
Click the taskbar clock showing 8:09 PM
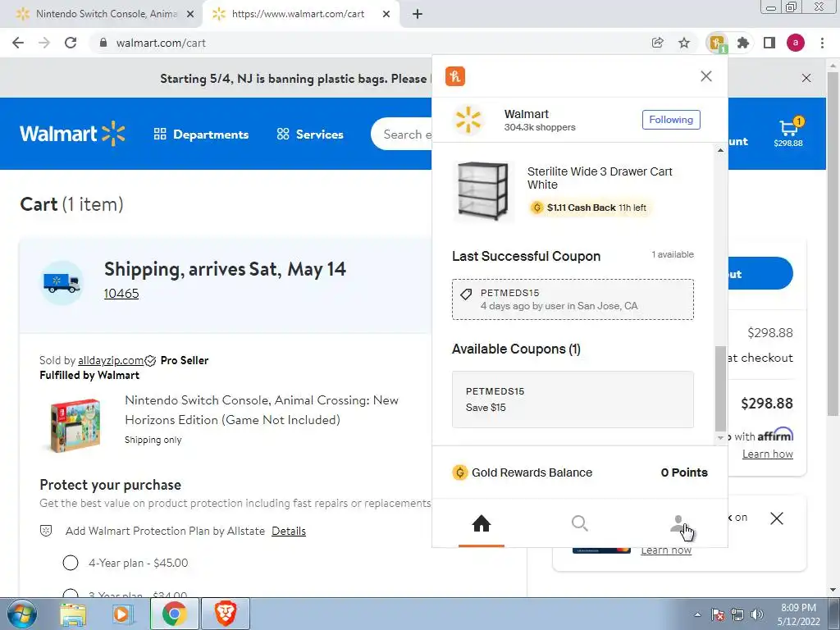coord(798,614)
